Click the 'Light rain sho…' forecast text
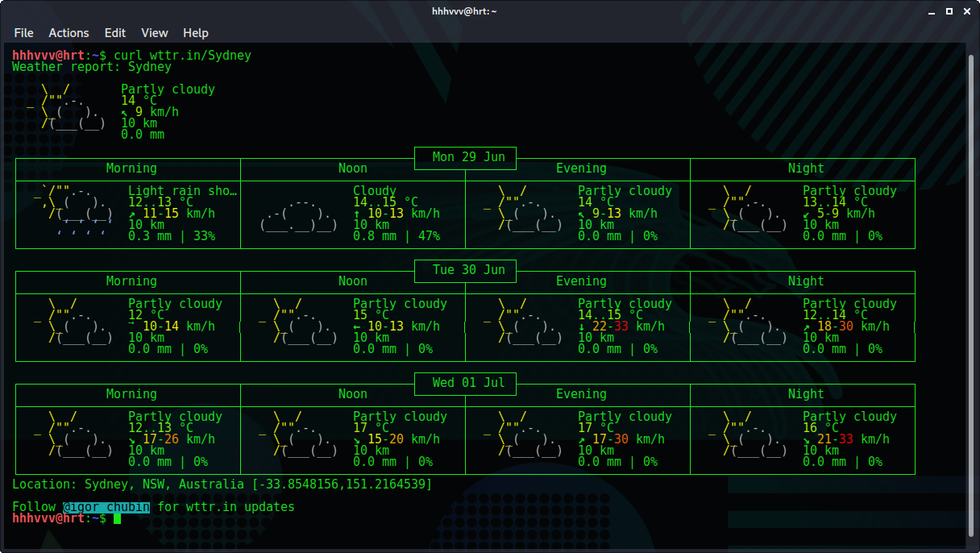 click(x=183, y=191)
